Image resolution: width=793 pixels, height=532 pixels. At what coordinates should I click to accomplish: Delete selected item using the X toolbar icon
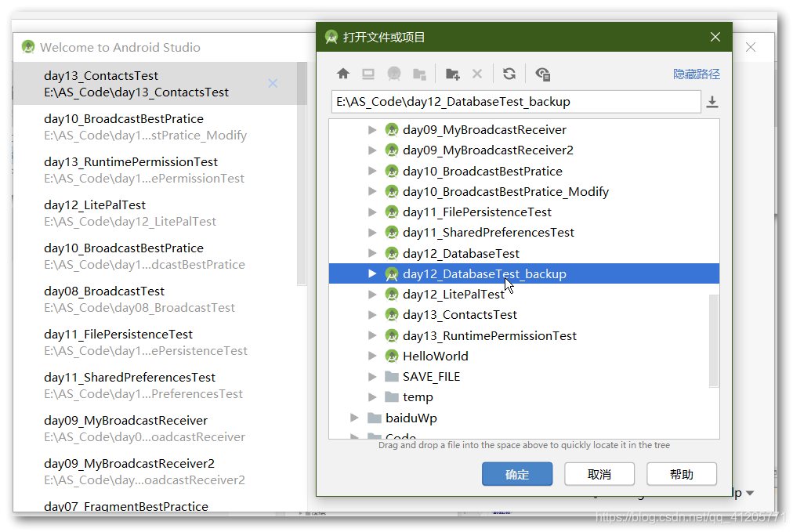[477, 74]
